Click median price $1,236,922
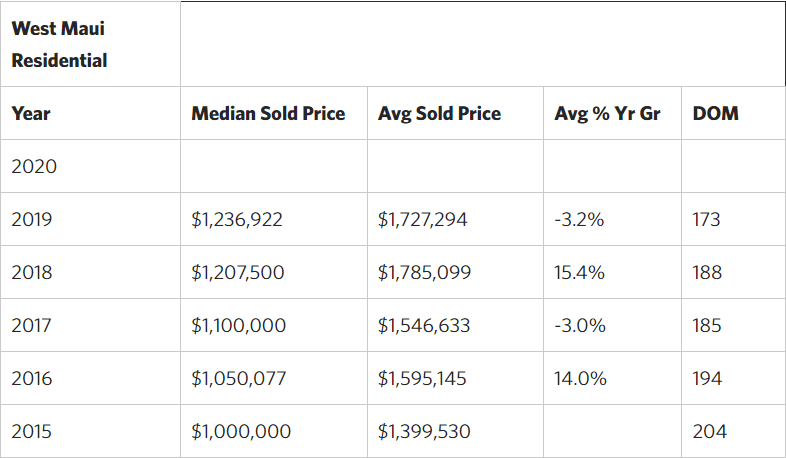The image size is (786, 458). pos(237,219)
